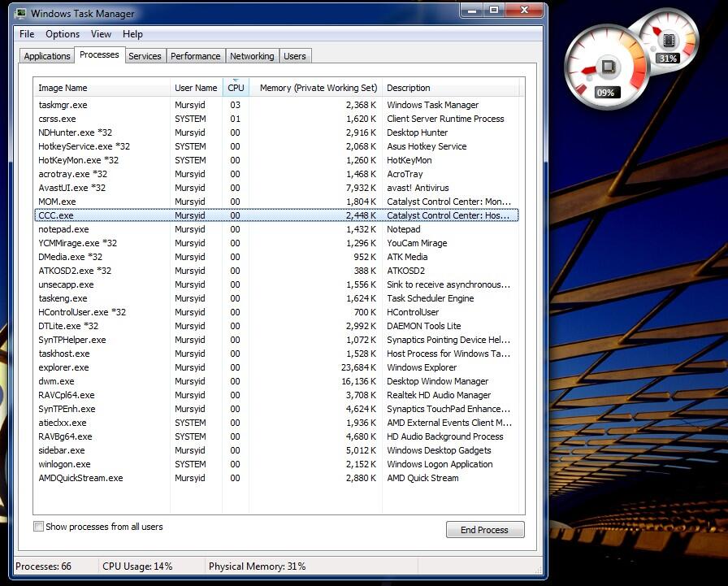Open the Networking tab
The width and height of the screenshot is (728, 586).
click(x=252, y=56)
